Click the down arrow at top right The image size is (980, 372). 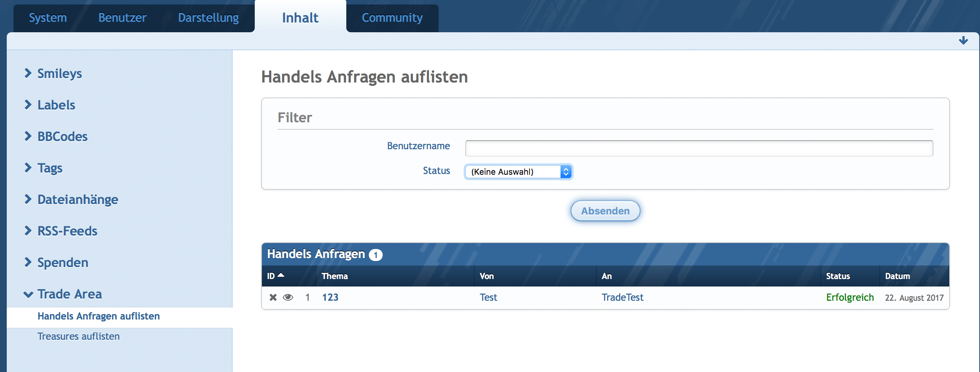[963, 40]
